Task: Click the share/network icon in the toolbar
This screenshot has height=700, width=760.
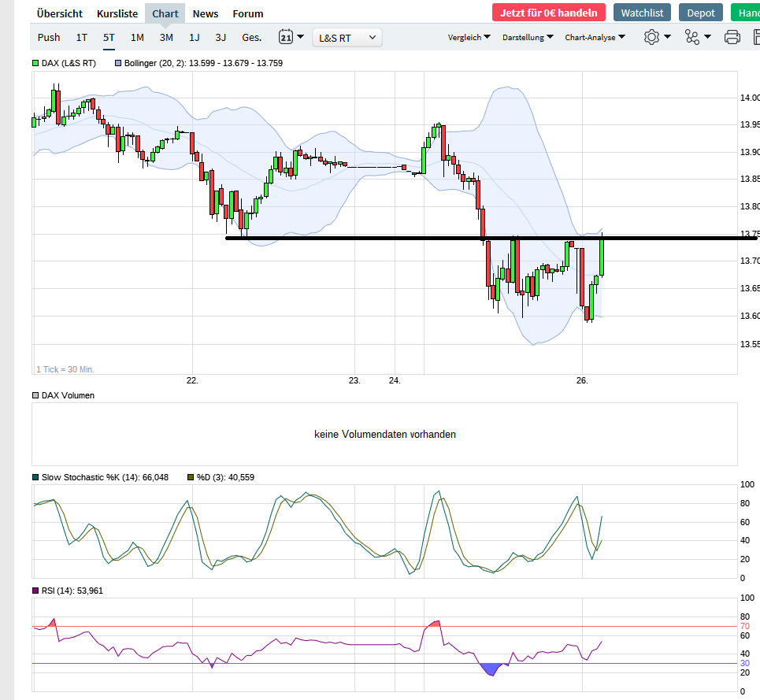Action: click(x=692, y=36)
